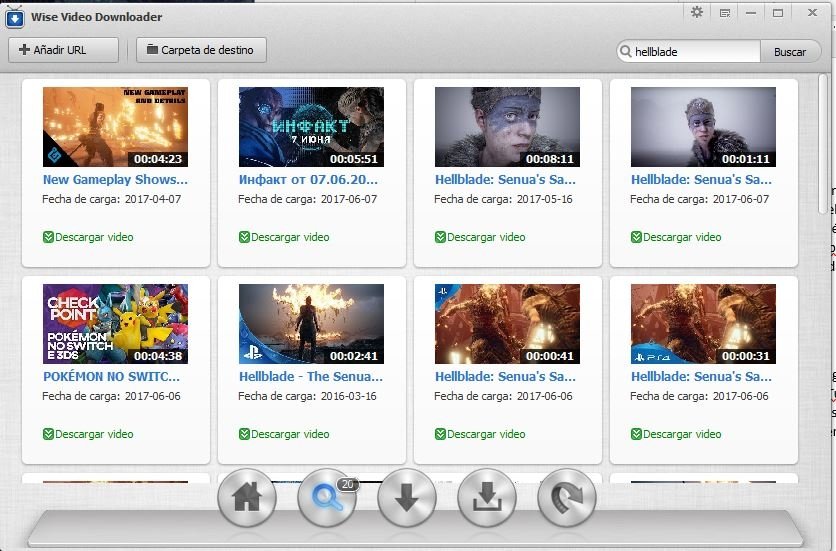Open the 00:02:41 Hellblade thumbnail
The width and height of the screenshot is (836, 551).
tap(311, 324)
